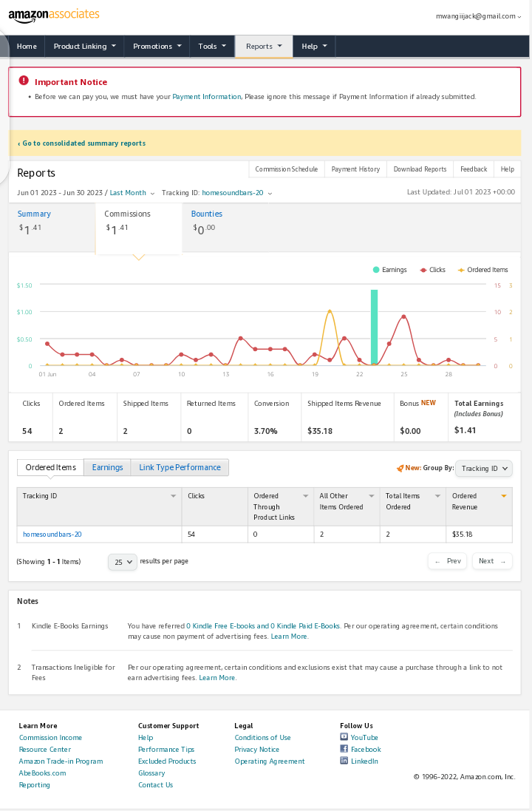Screen dimensions: 532x811
Task: Click the $35.18 Shipped Items Revenue value
Action: (320, 431)
